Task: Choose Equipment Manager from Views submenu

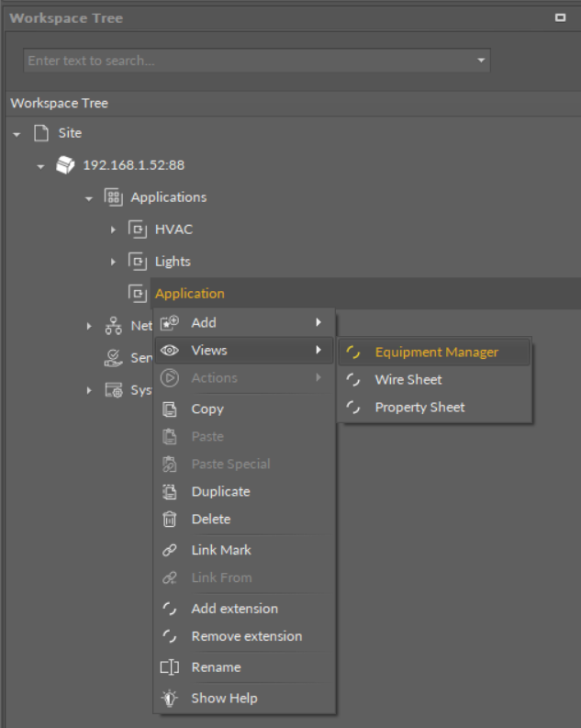Action: coord(436,353)
